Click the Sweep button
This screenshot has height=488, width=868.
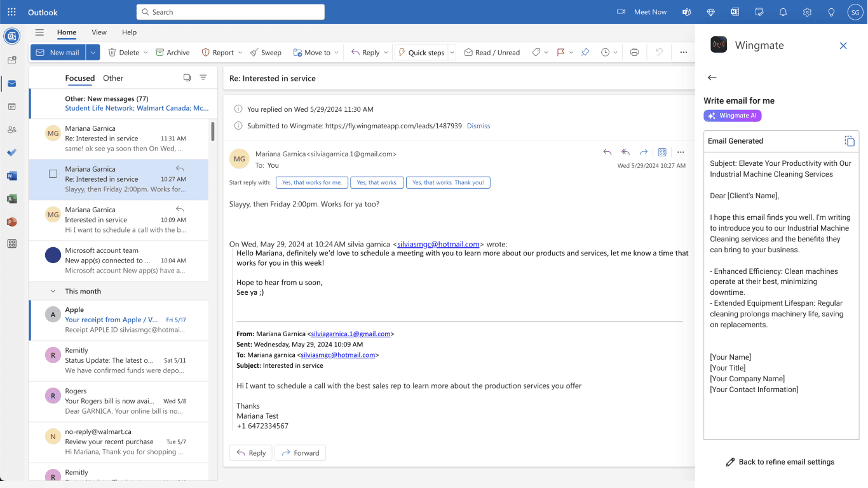[266, 52]
